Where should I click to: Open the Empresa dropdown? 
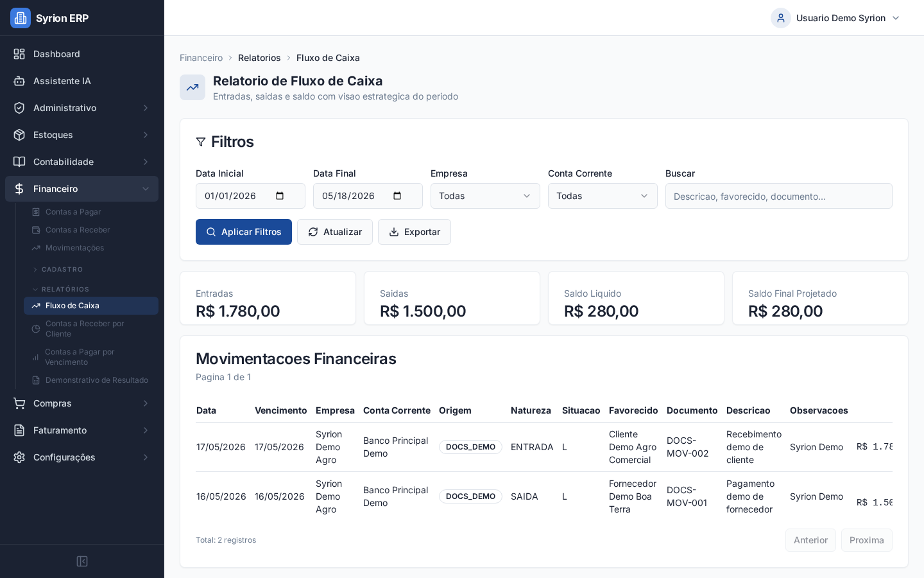click(x=485, y=196)
